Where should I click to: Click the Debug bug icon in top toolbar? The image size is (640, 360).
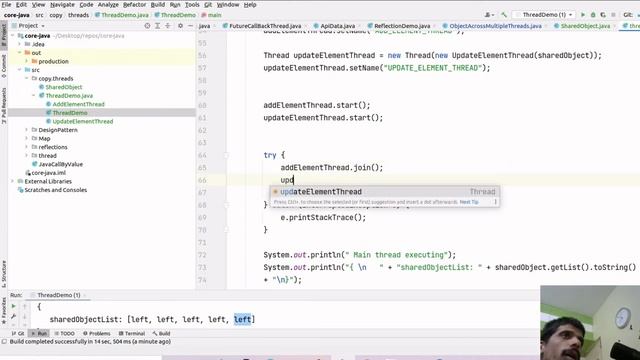(x=593, y=15)
